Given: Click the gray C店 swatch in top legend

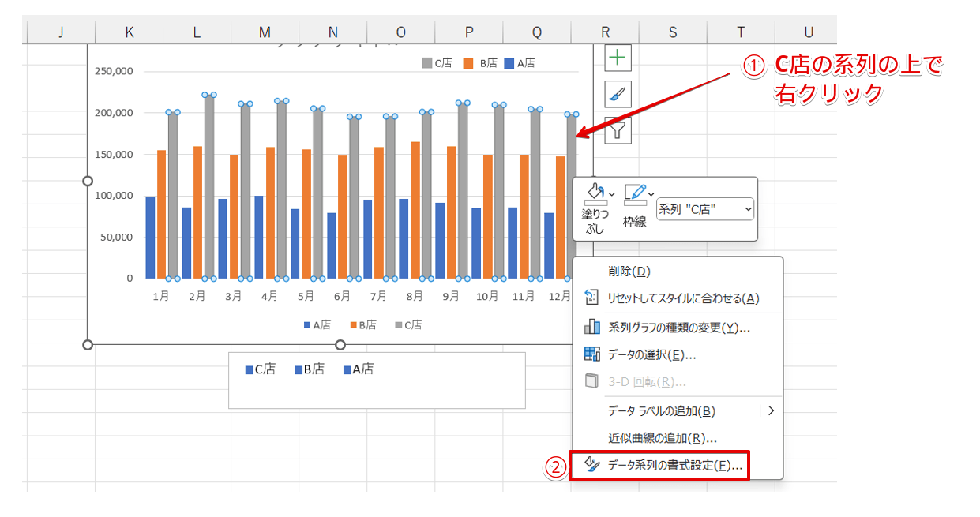Looking at the screenshot, I should coord(426,63).
